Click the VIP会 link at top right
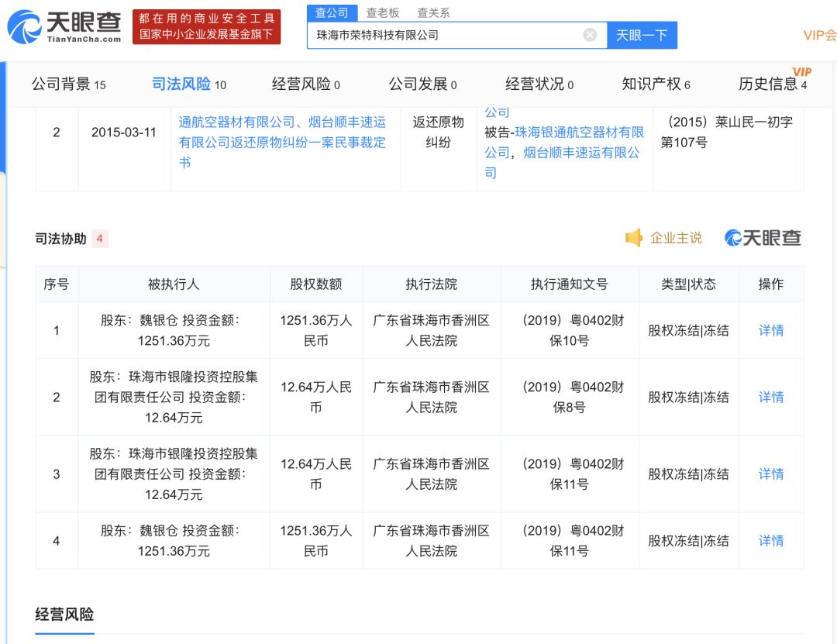This screenshot has width=837, height=644. 819,35
